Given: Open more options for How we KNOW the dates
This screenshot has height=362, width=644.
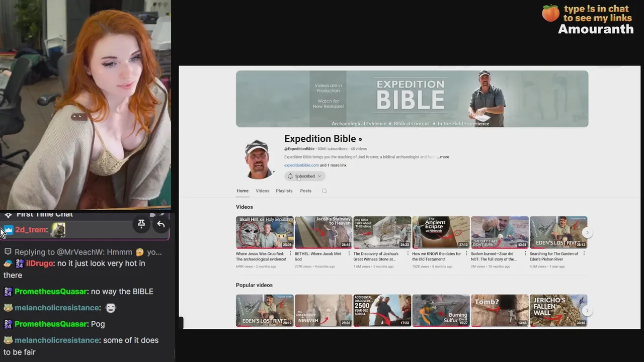Looking at the screenshot, I should 466,254.
